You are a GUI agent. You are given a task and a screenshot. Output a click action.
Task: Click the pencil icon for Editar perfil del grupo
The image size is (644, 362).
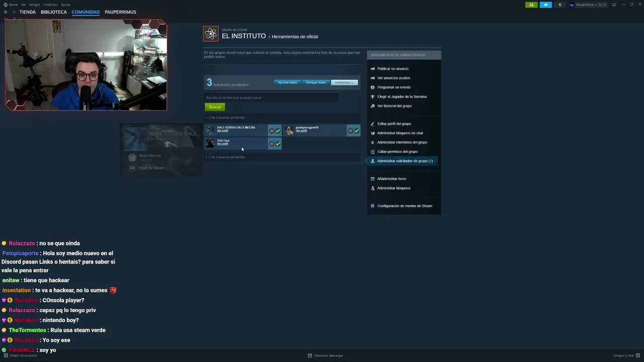click(372, 124)
